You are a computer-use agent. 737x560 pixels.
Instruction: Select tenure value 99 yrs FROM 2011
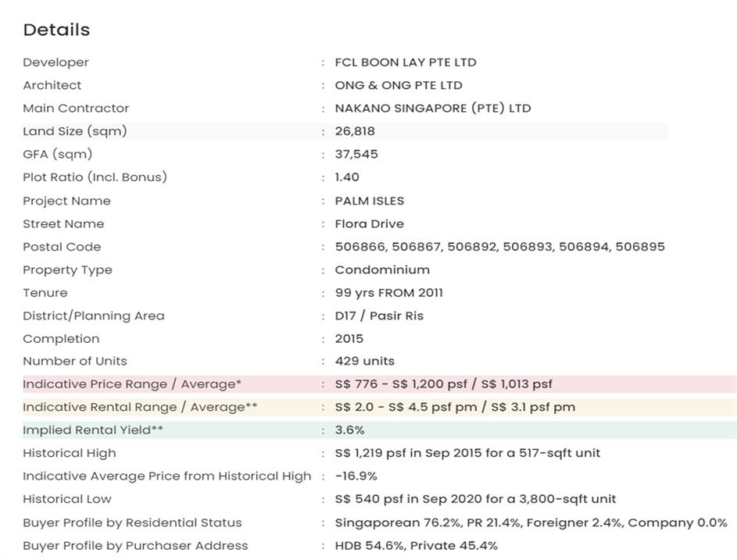click(x=388, y=293)
